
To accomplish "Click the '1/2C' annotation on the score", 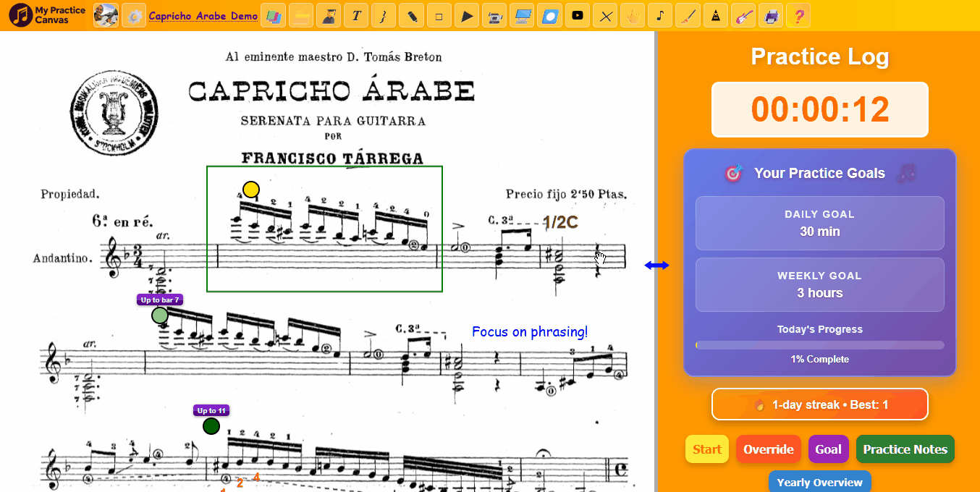I will [560, 222].
